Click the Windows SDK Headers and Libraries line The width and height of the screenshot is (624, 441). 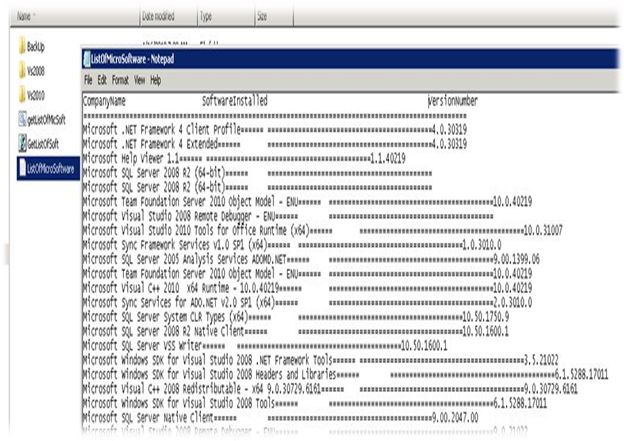coord(345,374)
